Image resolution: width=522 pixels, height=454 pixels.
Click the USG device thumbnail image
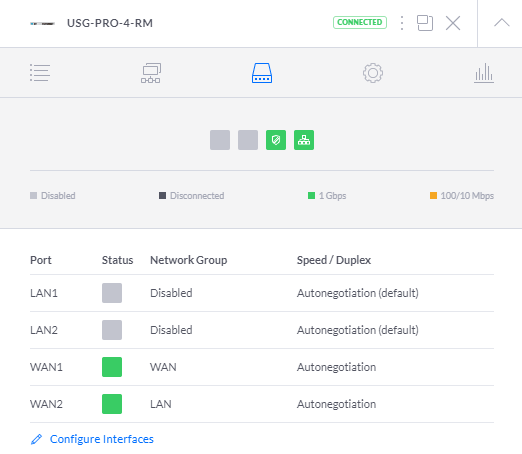tap(42, 24)
